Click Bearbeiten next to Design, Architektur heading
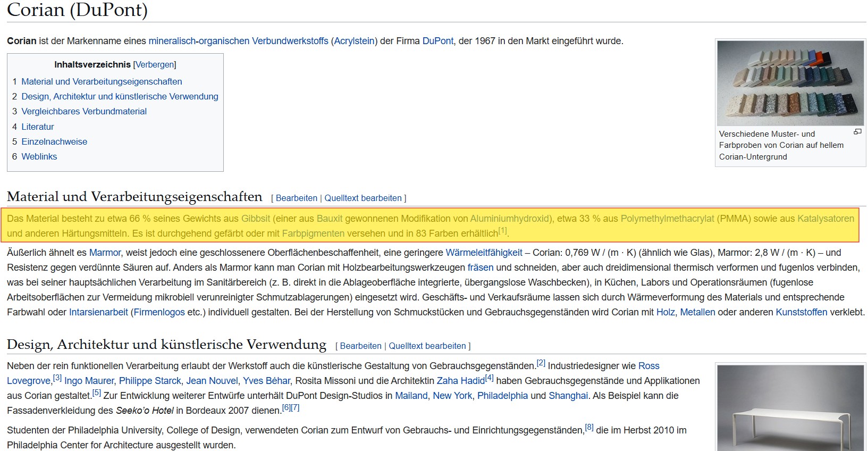The height and width of the screenshot is (451, 868). 361,346
